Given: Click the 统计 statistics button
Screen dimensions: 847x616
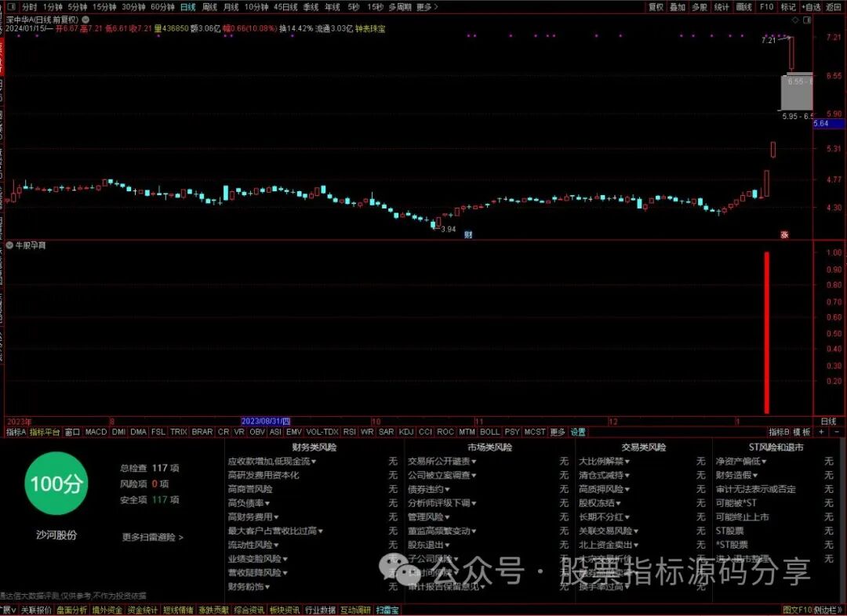Looking at the screenshot, I should click(722, 7).
